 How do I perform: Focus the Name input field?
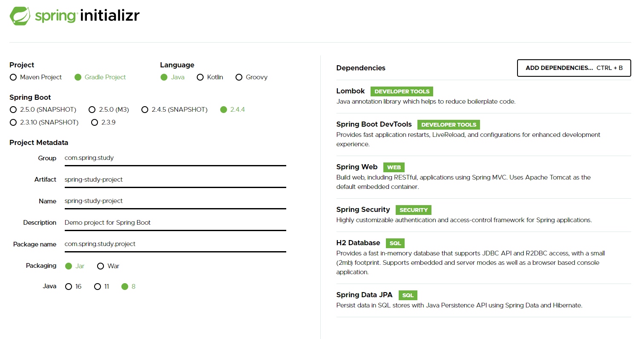[175, 201]
